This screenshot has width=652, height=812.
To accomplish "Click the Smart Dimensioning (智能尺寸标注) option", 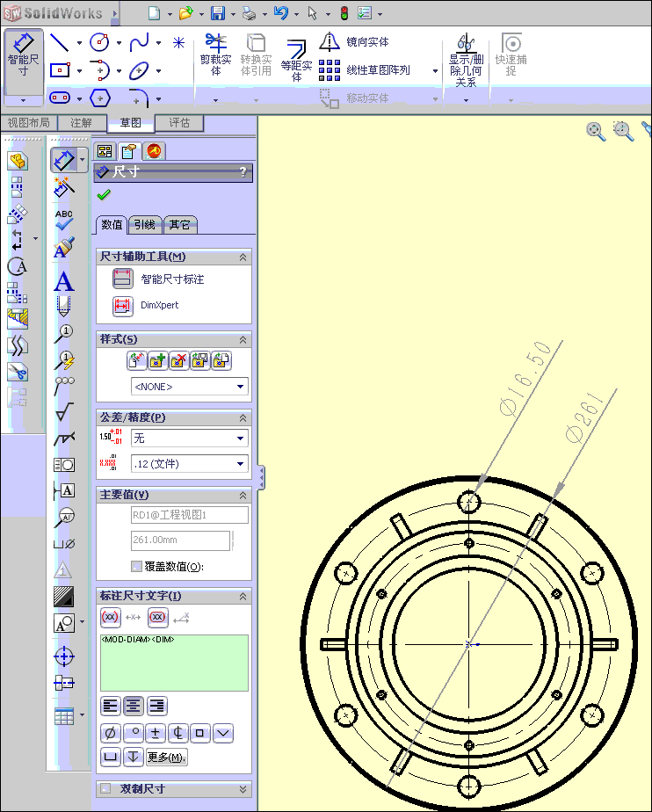I will (x=158, y=279).
